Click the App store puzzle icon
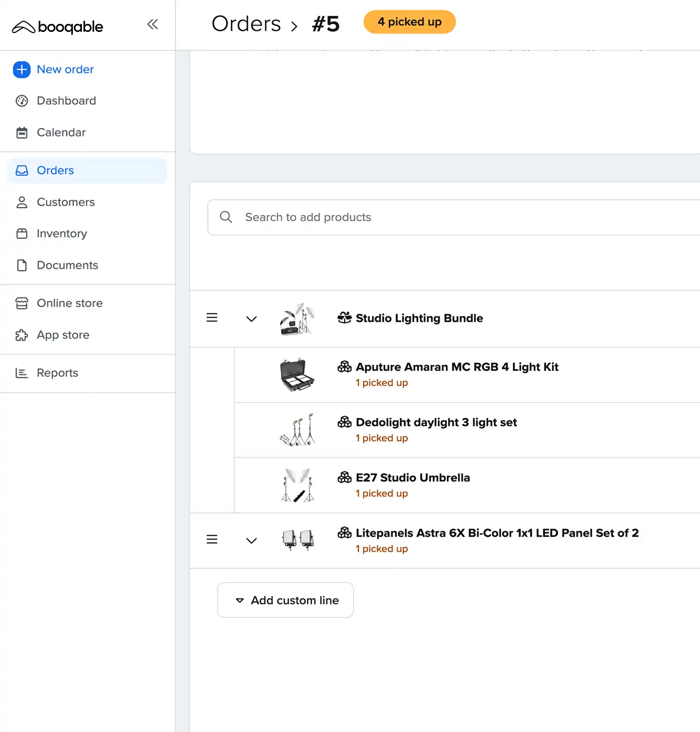700x732 pixels. (x=22, y=335)
